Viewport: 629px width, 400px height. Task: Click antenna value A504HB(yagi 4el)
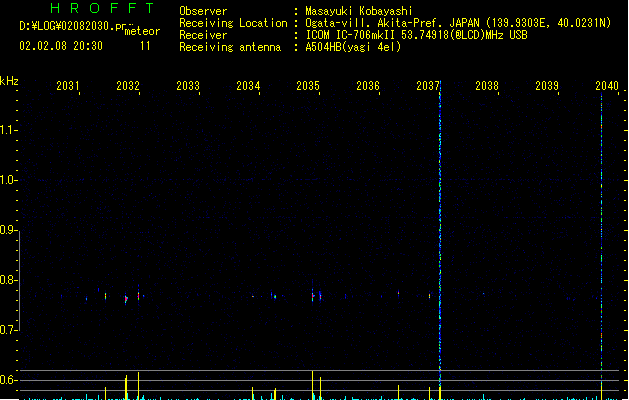click(x=353, y=47)
